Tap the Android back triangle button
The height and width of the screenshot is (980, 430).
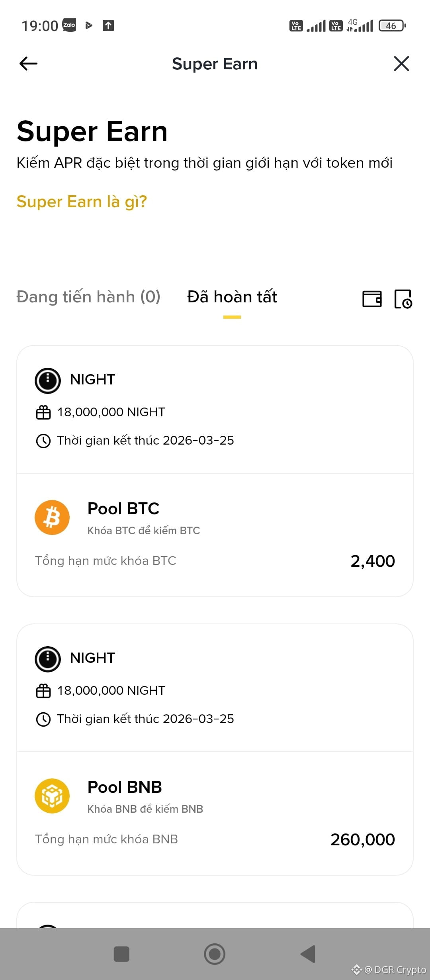[x=308, y=954]
